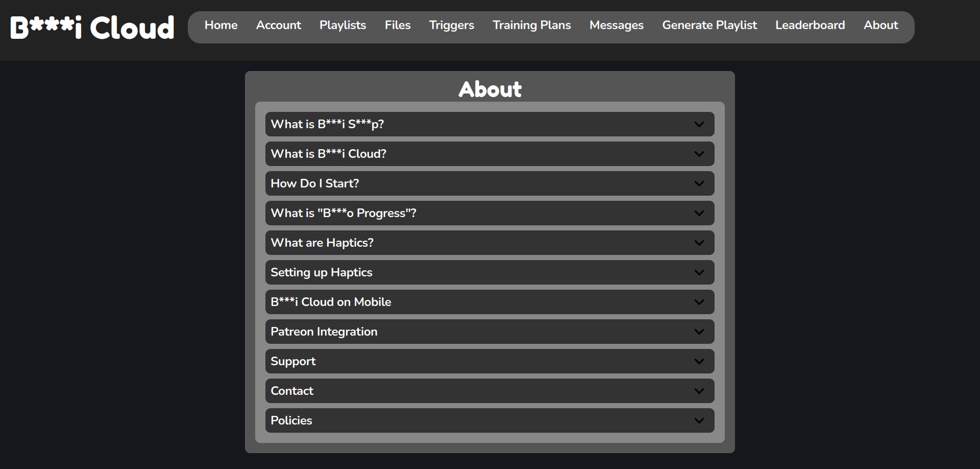The image size is (980, 469).
Task: Expand the 'How Do I Start?' section
Action: (x=490, y=183)
